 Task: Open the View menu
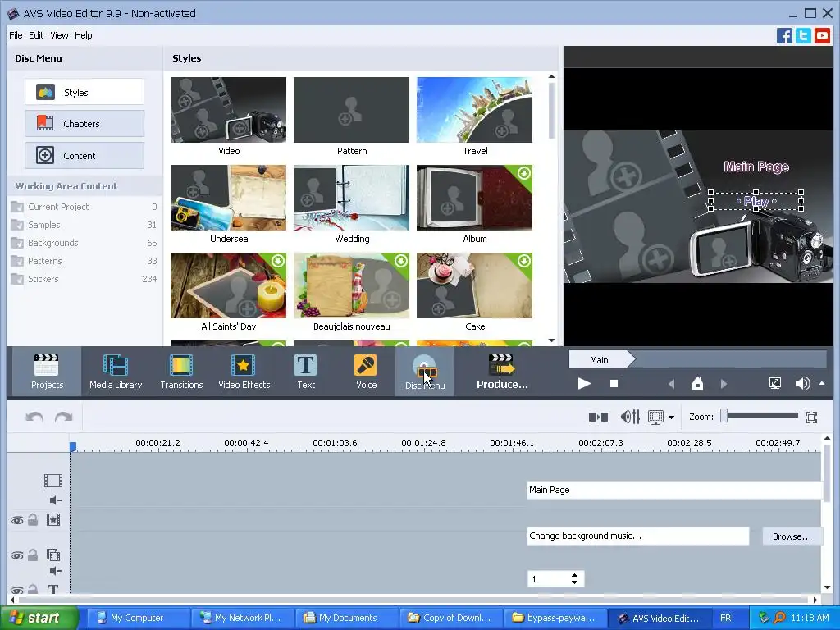point(59,35)
